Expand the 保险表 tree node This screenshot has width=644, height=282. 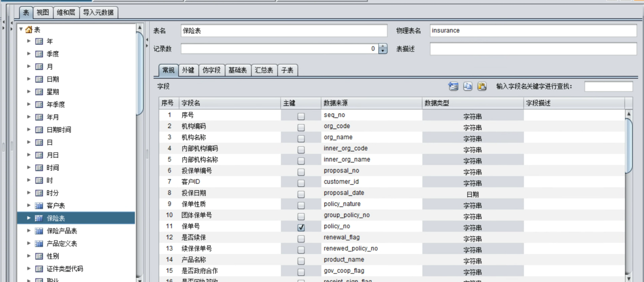pyautogui.click(x=29, y=218)
